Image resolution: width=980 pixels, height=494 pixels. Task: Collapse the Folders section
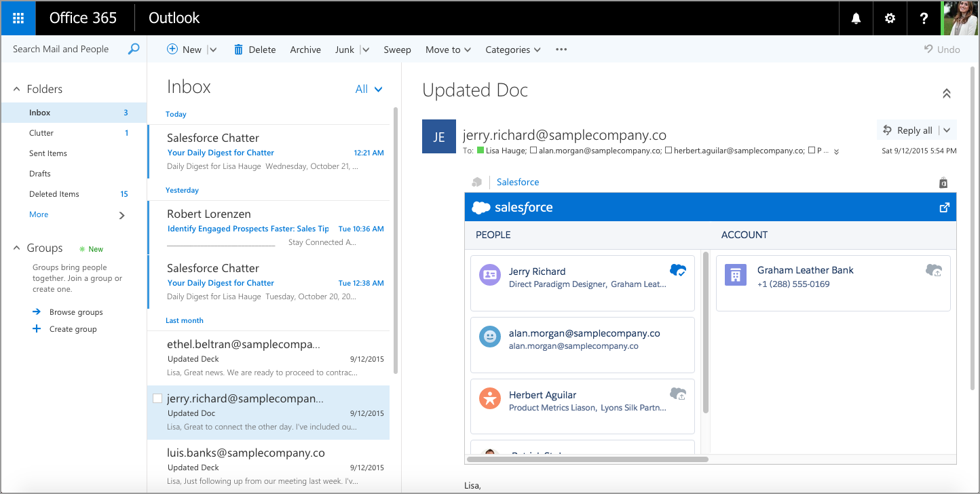click(x=17, y=89)
